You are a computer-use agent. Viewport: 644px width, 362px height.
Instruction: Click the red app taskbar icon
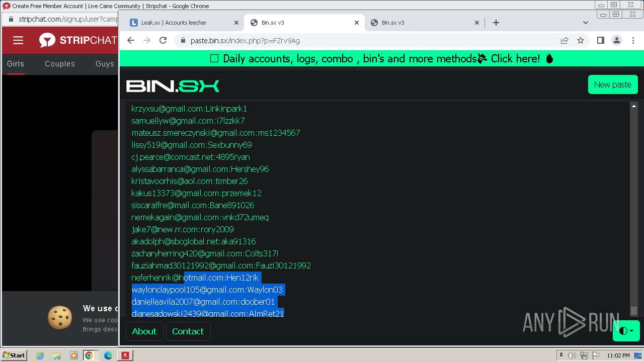(125, 355)
